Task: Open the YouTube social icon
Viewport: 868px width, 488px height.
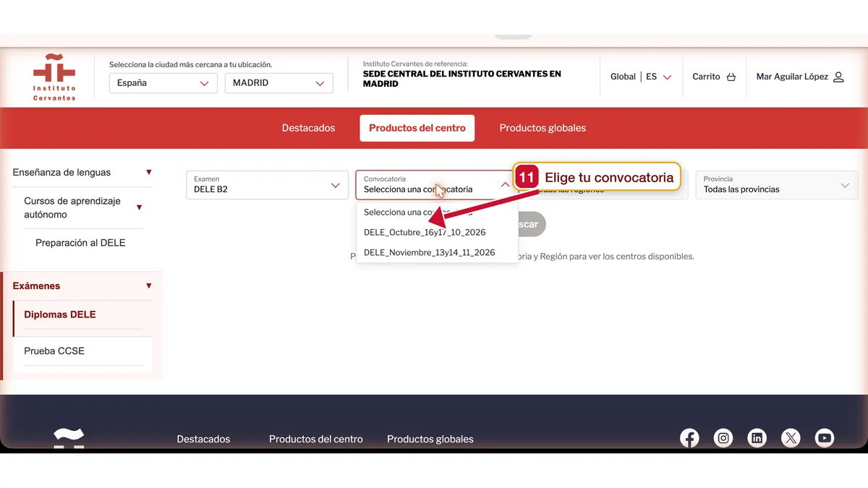Action: point(825,437)
